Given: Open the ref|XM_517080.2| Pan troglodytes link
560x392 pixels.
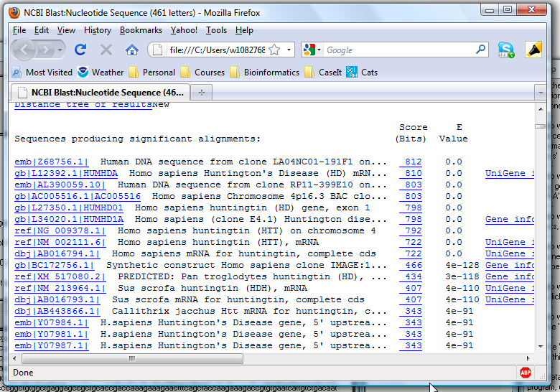Looking at the screenshot, I should tap(60, 276).
